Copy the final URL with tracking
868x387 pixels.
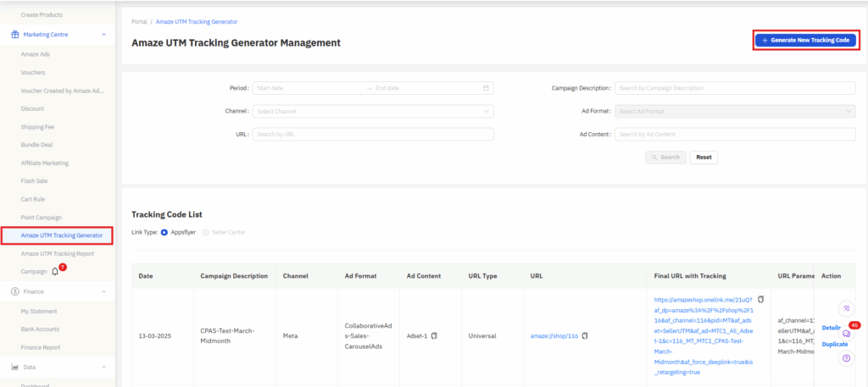click(x=760, y=299)
